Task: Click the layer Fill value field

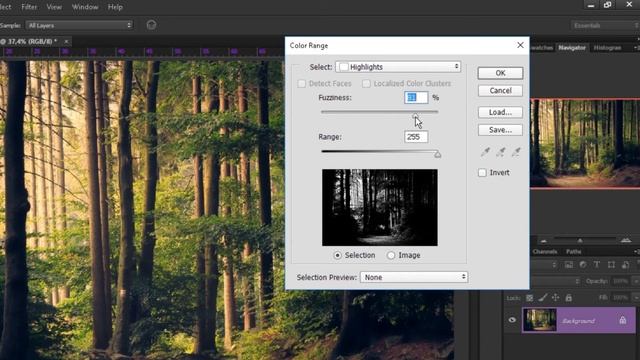Action: pos(621,298)
